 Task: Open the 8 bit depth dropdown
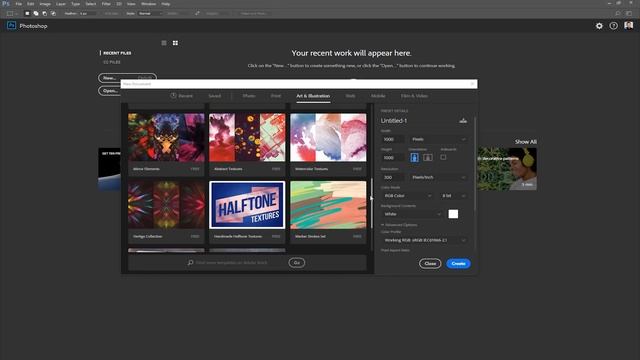pos(453,196)
